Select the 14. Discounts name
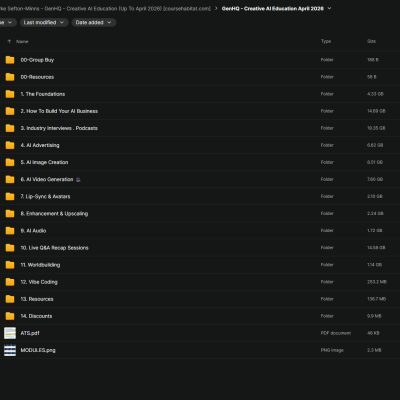 (x=36, y=316)
